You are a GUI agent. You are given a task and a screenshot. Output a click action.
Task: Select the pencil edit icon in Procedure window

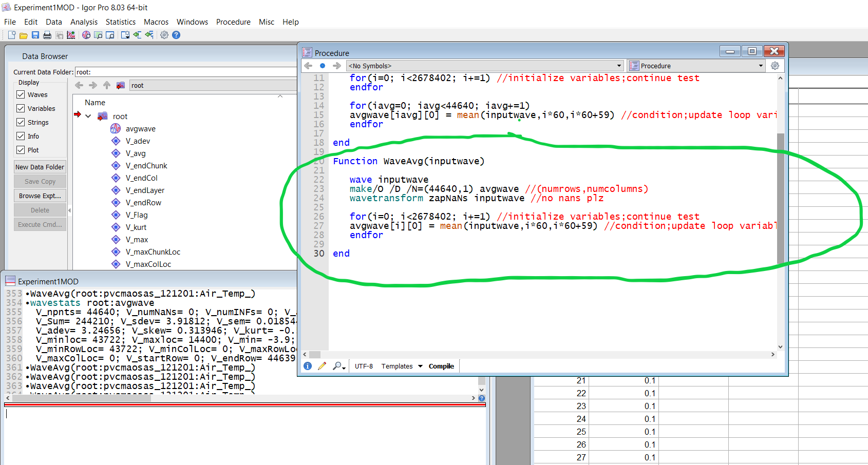pyautogui.click(x=322, y=365)
